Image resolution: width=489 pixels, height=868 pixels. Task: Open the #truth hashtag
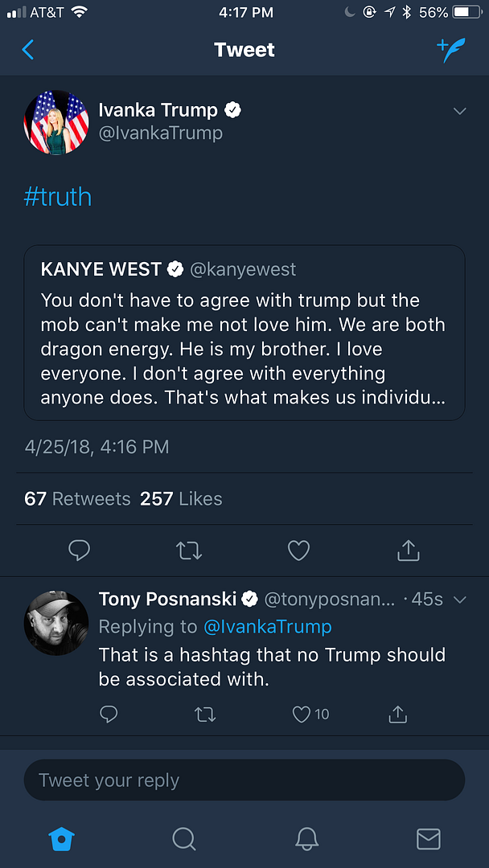tap(58, 197)
